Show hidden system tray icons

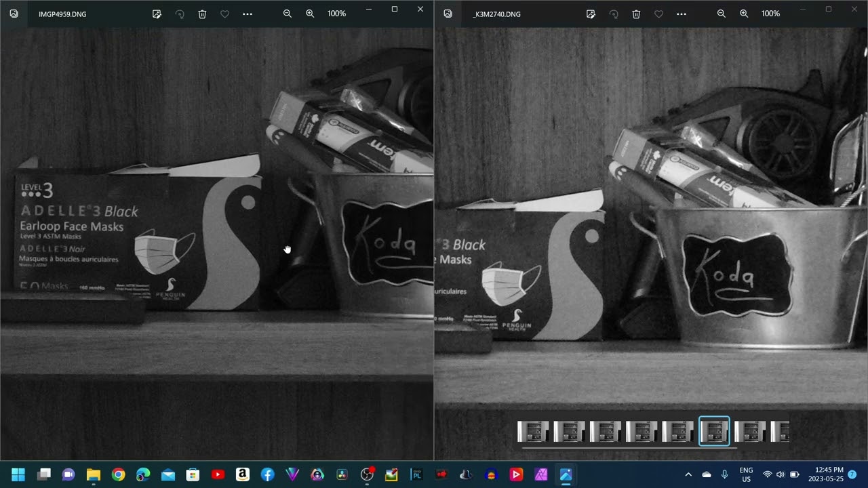[x=688, y=474]
